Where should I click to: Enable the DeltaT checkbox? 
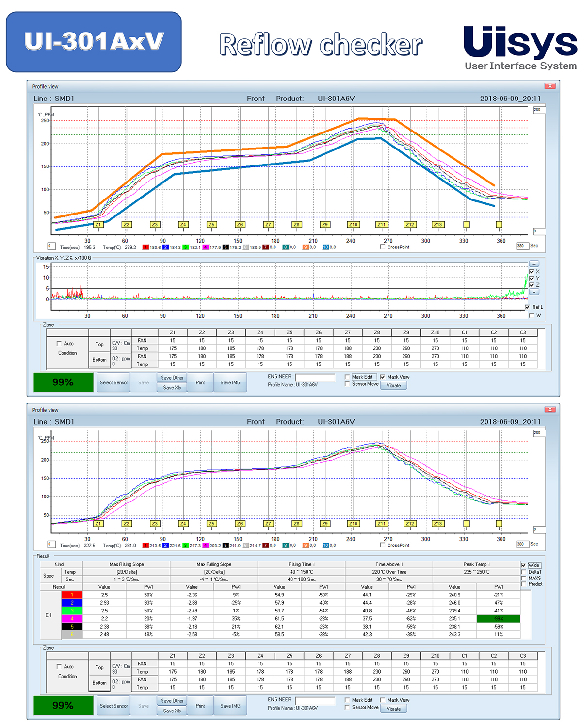524,572
